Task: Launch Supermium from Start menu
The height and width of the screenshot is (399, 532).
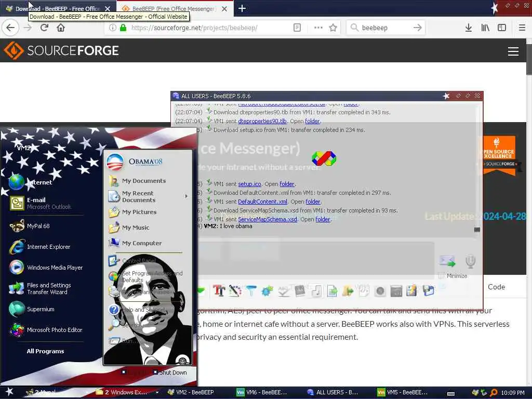Action: point(40,309)
